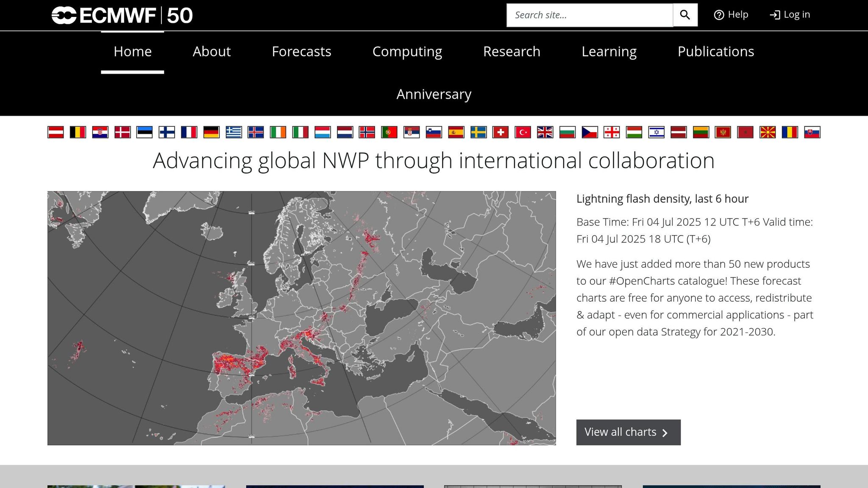Select the Israel flag
Viewport: 868px width, 488px height.
click(657, 132)
